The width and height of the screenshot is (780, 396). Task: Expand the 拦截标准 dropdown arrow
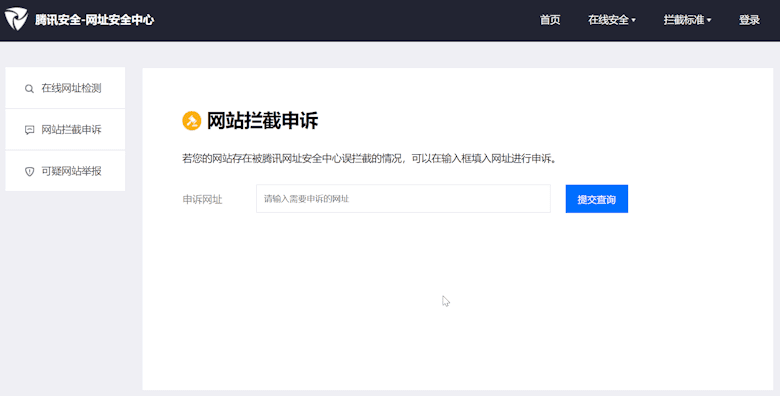(x=709, y=20)
